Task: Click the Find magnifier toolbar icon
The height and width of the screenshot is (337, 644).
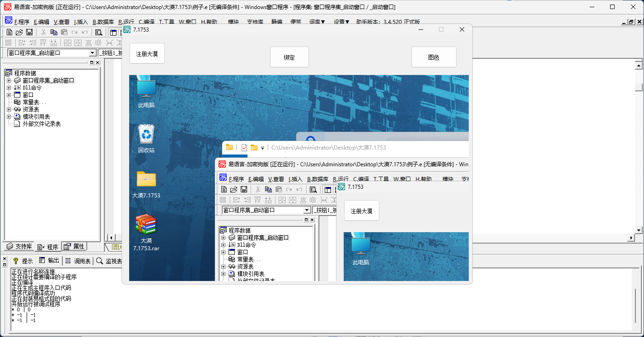Action: pos(98,32)
